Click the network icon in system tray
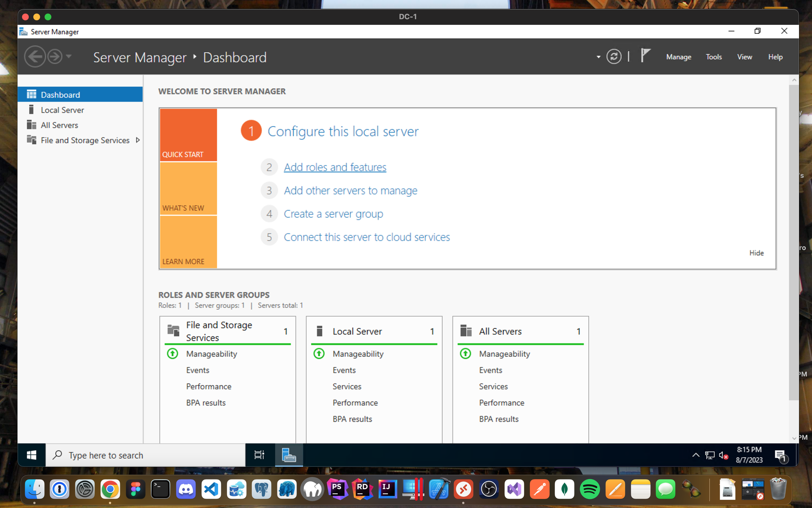The image size is (812, 508). [x=710, y=455]
